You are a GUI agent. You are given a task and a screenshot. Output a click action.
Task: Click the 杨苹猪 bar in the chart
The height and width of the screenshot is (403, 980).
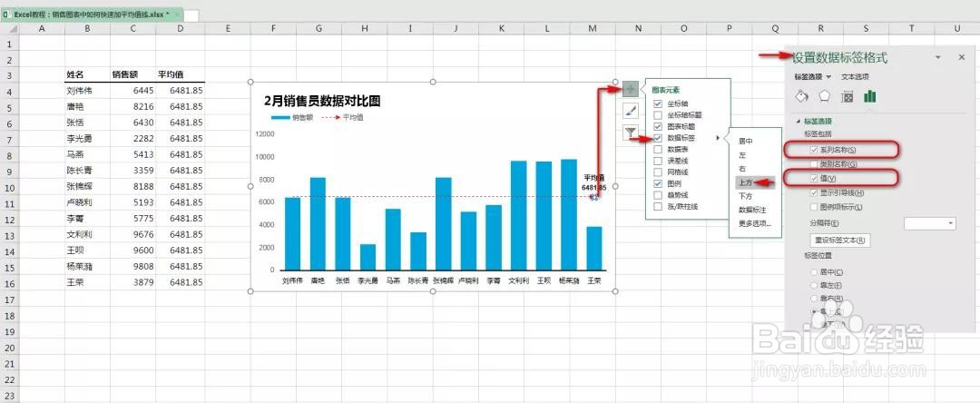click(569, 214)
